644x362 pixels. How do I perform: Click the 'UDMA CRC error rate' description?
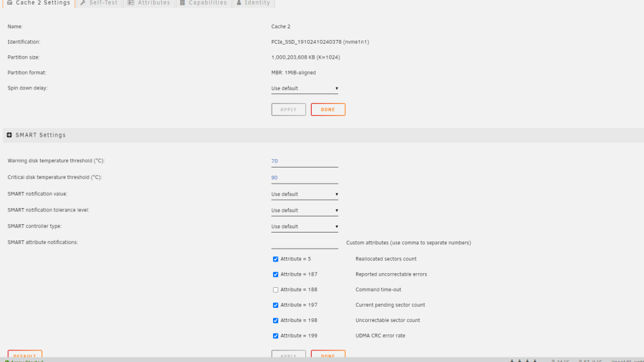click(381, 336)
